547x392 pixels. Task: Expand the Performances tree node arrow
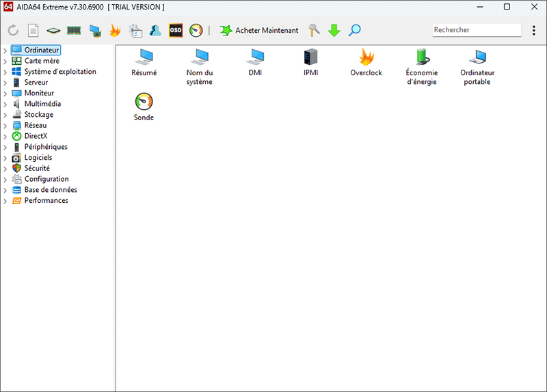(5, 201)
